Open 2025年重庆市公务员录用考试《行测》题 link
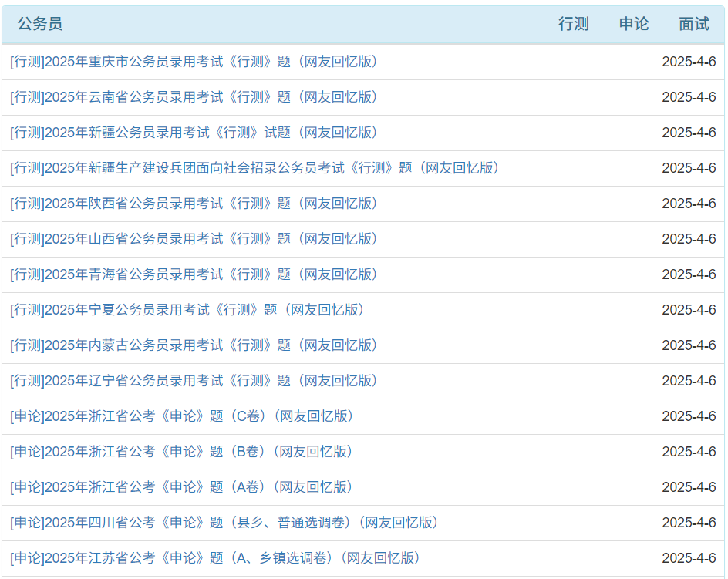Viewport: 728px width, 579px height. coord(194,61)
